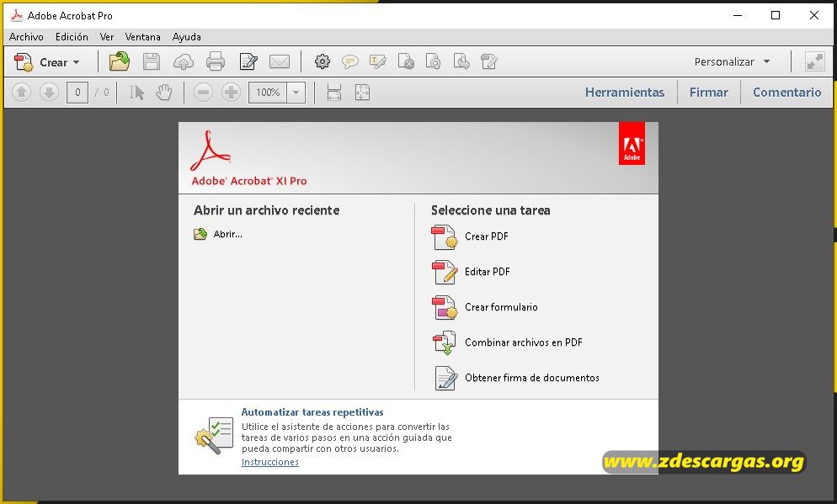837x504 pixels.
Task: Click the read mode expand icon
Action: click(x=814, y=62)
